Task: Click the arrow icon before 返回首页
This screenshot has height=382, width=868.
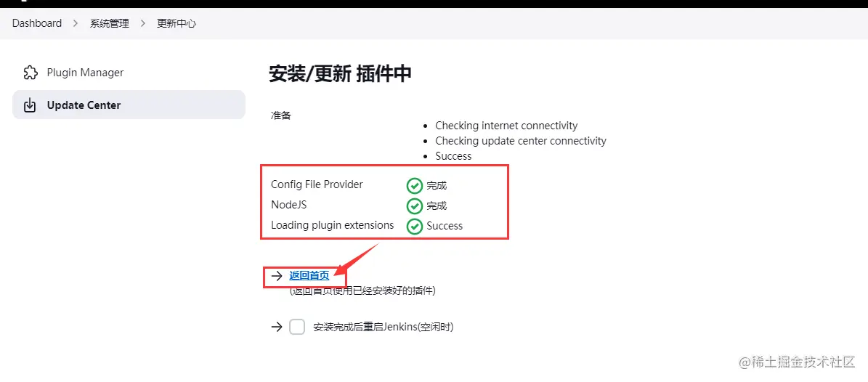Action: [277, 276]
